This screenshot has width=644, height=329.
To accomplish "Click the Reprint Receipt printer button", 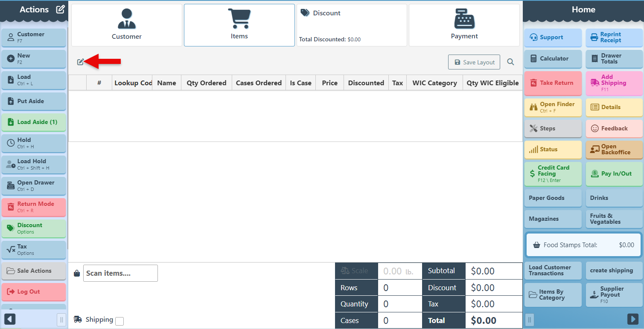I will 614,38.
